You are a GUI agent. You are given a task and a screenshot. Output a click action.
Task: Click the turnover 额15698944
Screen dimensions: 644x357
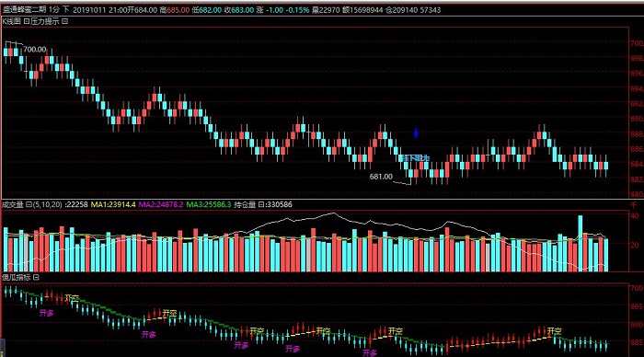[363, 9]
